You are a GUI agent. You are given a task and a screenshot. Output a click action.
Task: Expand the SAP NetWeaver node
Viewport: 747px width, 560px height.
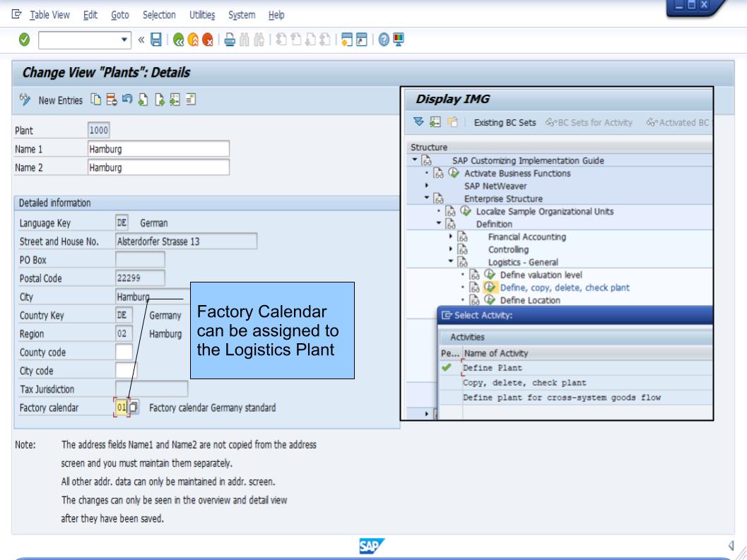pos(427,186)
